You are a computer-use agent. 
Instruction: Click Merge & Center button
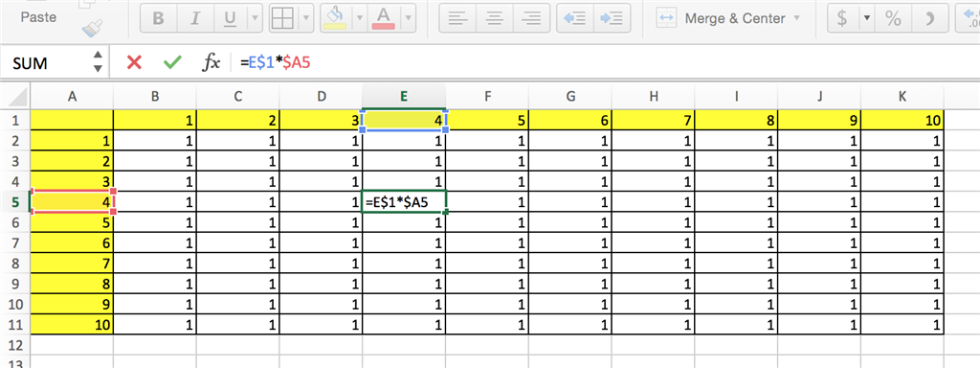point(728,18)
